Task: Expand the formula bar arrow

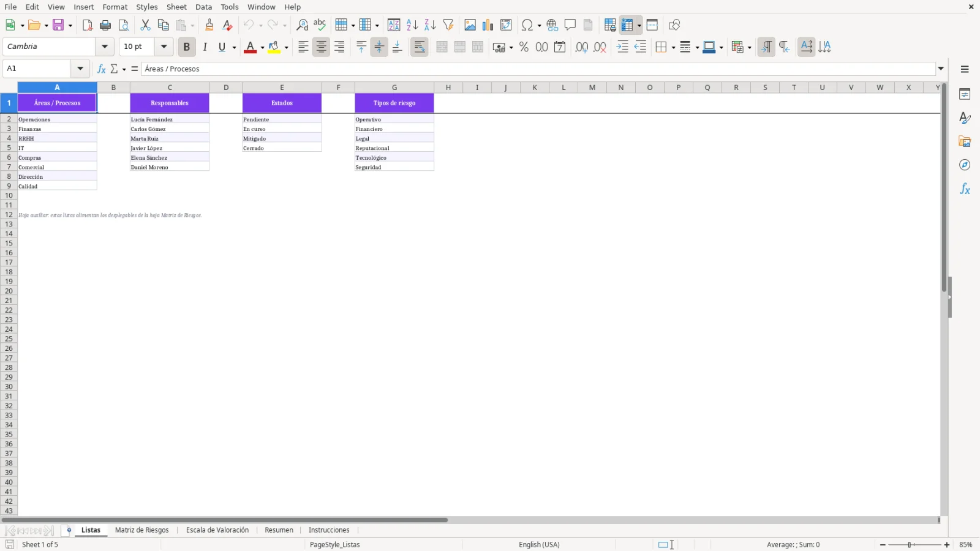Action: coord(941,69)
